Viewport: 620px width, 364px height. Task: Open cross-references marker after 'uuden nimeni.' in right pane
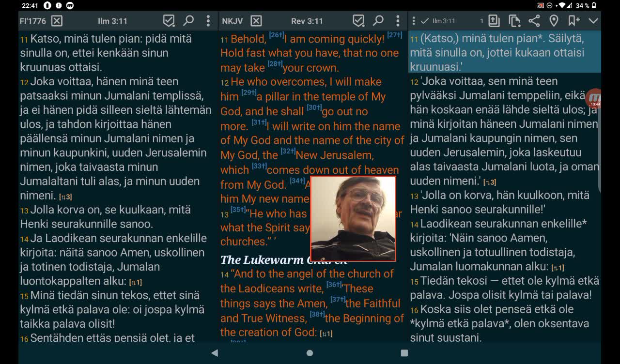pyautogui.click(x=489, y=182)
